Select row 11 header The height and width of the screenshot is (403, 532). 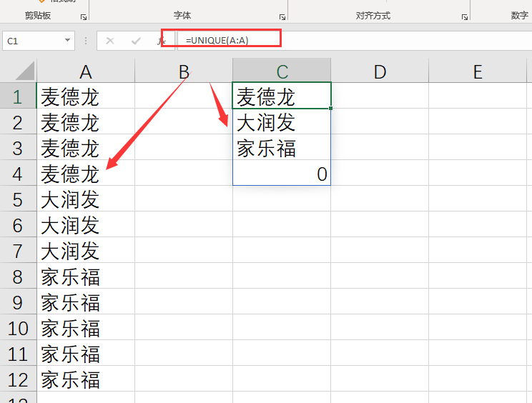(18, 353)
